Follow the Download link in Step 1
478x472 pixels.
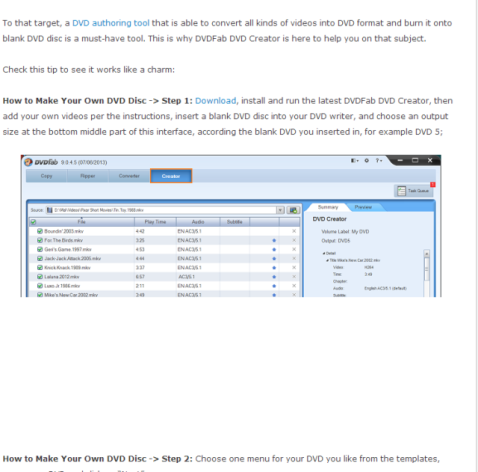tap(215, 101)
